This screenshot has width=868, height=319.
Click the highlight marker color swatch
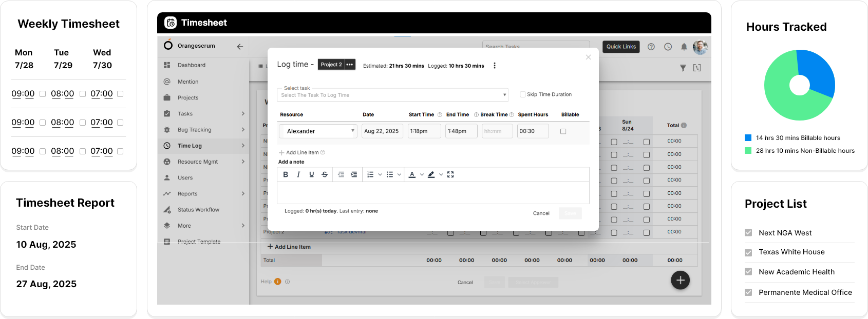(x=431, y=174)
